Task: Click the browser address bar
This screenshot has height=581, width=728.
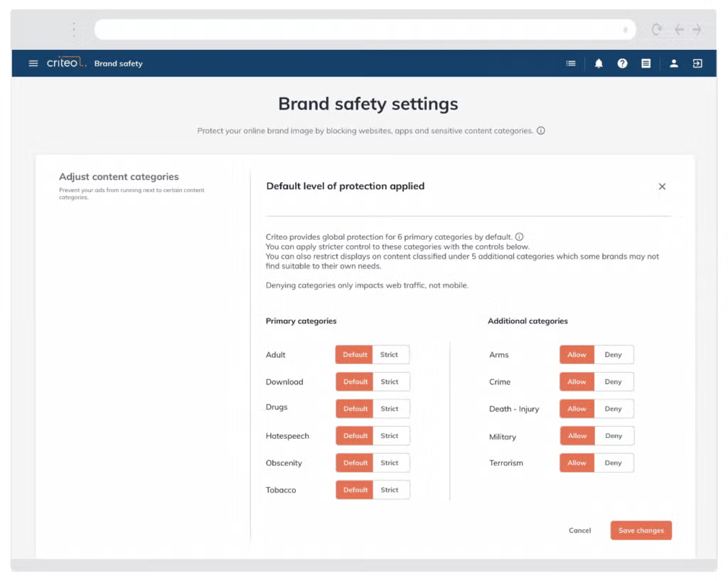Action: (365, 29)
